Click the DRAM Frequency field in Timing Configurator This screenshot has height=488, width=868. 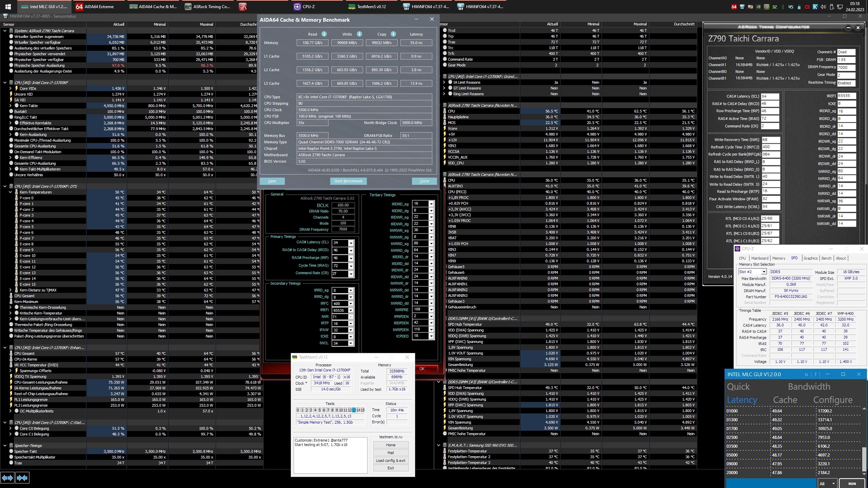coord(846,67)
